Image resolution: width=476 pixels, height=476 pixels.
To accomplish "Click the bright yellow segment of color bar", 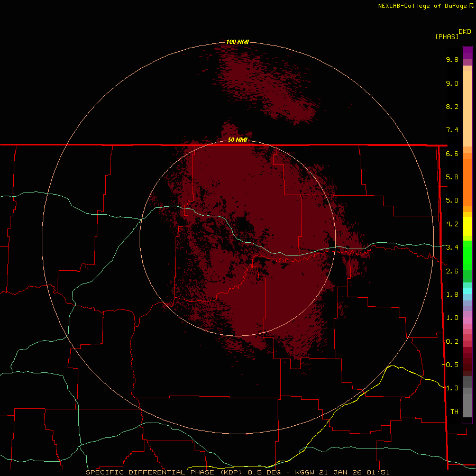I will tap(467, 226).
